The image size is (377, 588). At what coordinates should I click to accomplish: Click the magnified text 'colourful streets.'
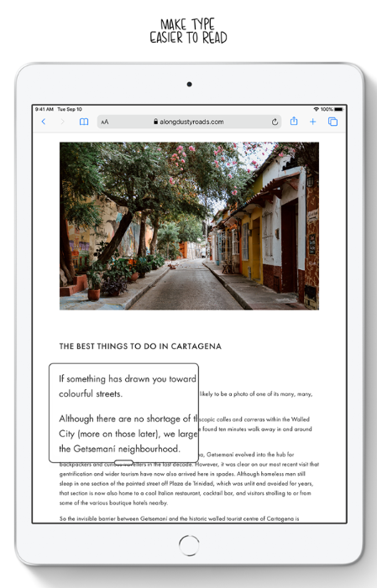click(x=91, y=393)
